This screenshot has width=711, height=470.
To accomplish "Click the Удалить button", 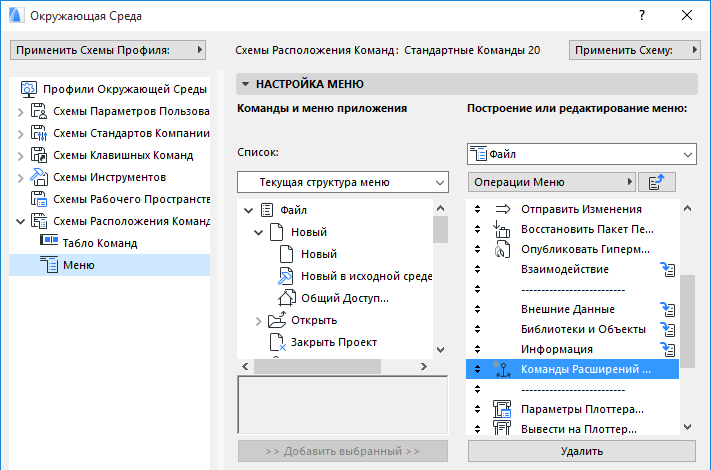I will coord(581,452).
